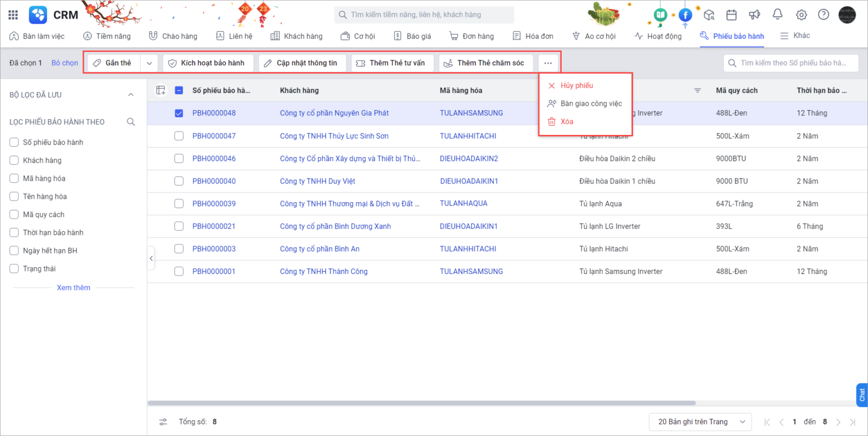Image resolution: width=868 pixels, height=436 pixels.
Task: Expand filters with Xem thêm
Action: [x=73, y=287]
